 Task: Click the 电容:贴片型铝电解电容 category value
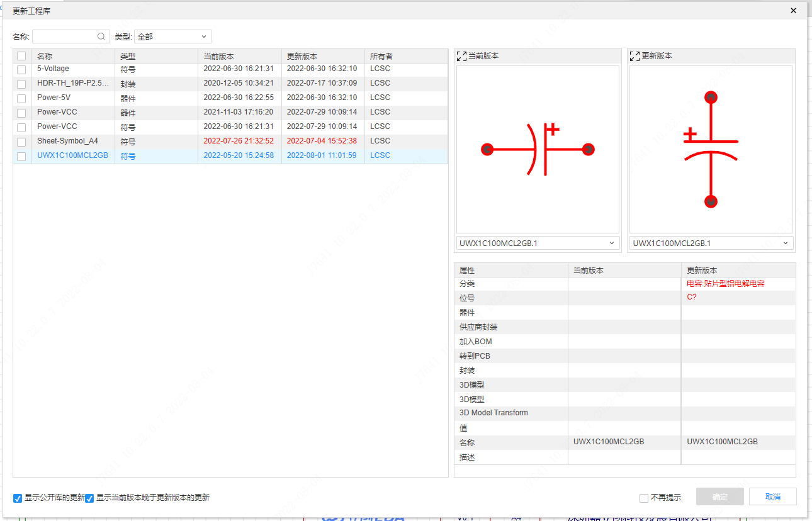(x=726, y=284)
